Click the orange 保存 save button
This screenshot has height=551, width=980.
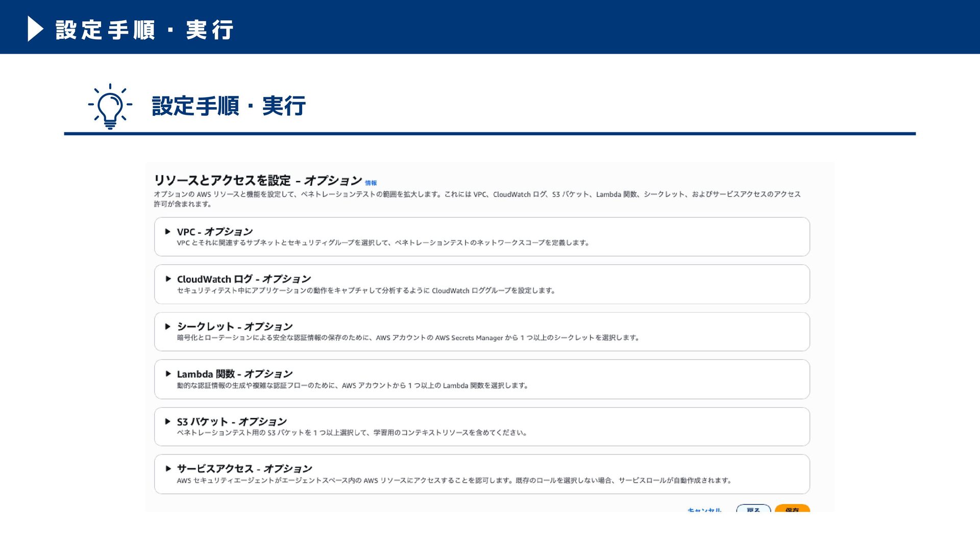coord(792,509)
